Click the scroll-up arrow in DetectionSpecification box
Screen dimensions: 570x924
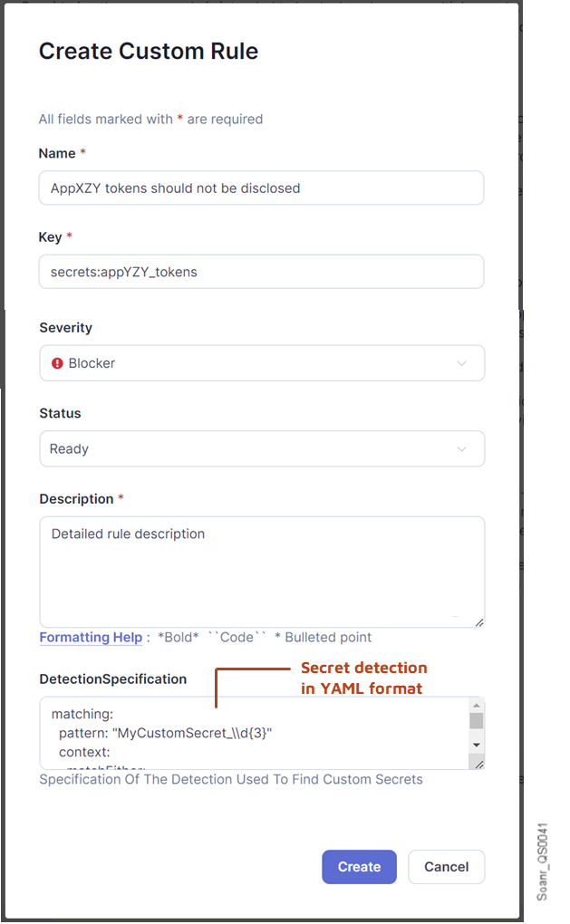point(475,705)
